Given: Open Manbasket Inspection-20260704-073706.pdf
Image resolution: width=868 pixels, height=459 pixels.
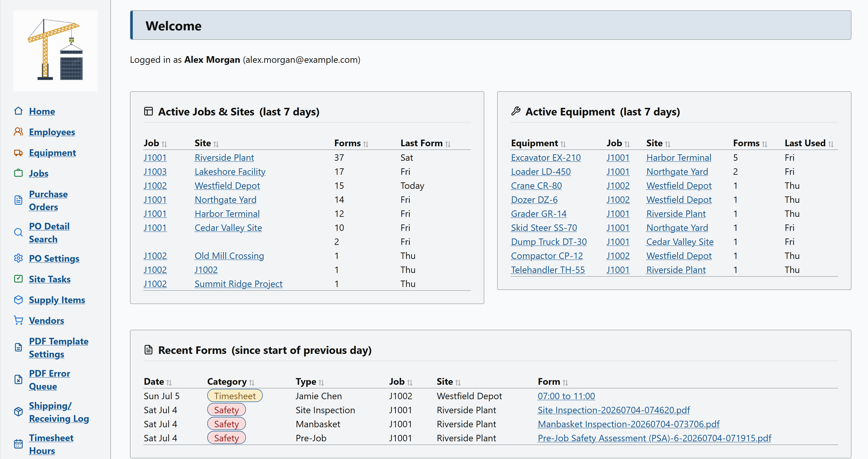Looking at the screenshot, I should (629, 424).
